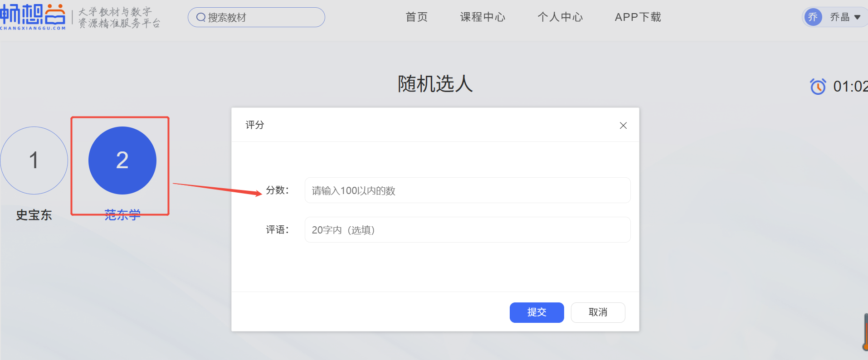Image resolution: width=868 pixels, height=360 pixels.
Task: Click the round 乔 user avatar
Action: pyautogui.click(x=813, y=17)
